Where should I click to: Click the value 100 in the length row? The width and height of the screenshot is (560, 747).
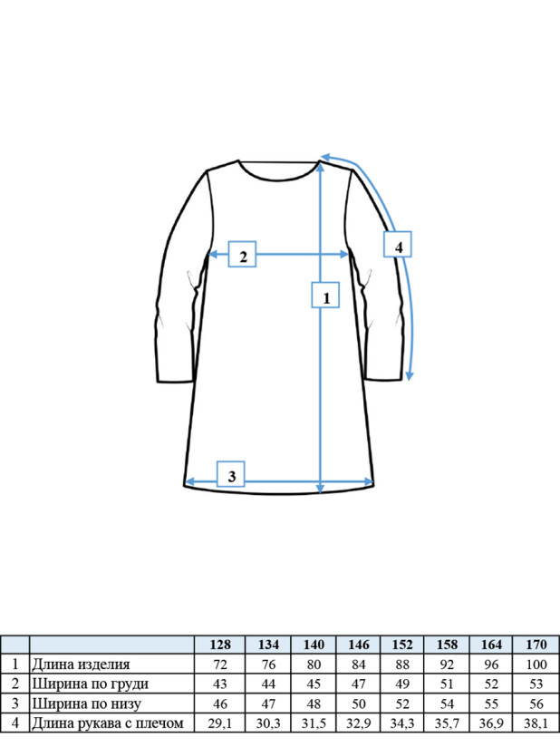(x=536, y=665)
